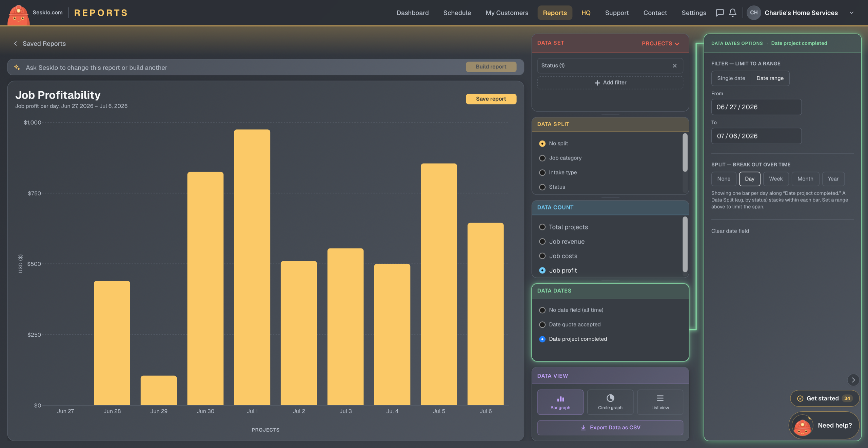Open the PROJECTS data set dropdown
This screenshot has width=868, height=448.
pos(660,43)
